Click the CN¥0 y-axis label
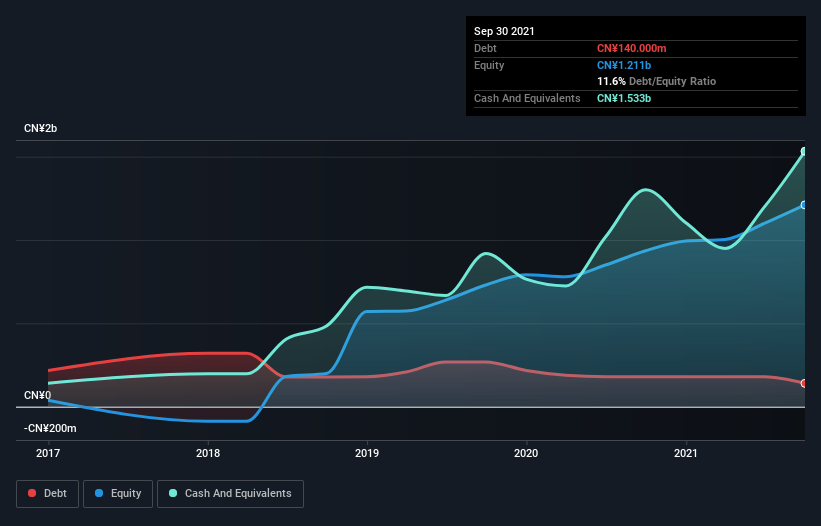Image resolution: width=821 pixels, height=526 pixels. point(38,395)
